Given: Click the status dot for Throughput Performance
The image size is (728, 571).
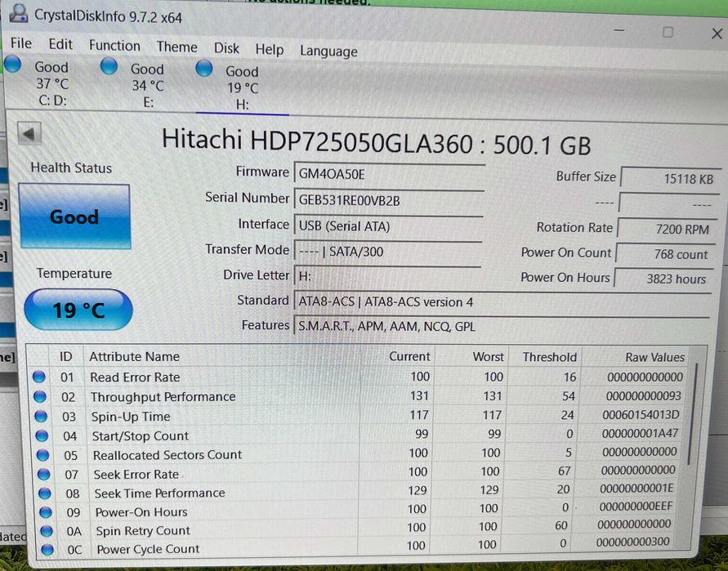Looking at the screenshot, I should [x=40, y=396].
